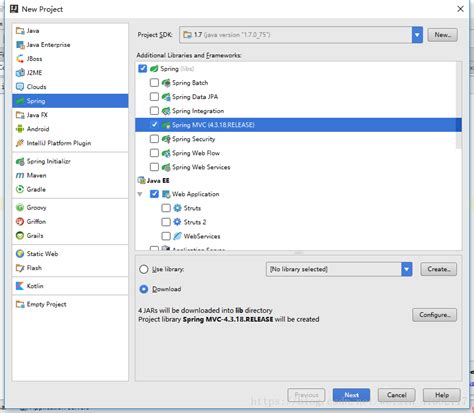Select the Gradle project type icon
The height and width of the screenshot is (413, 474).
click(x=20, y=189)
